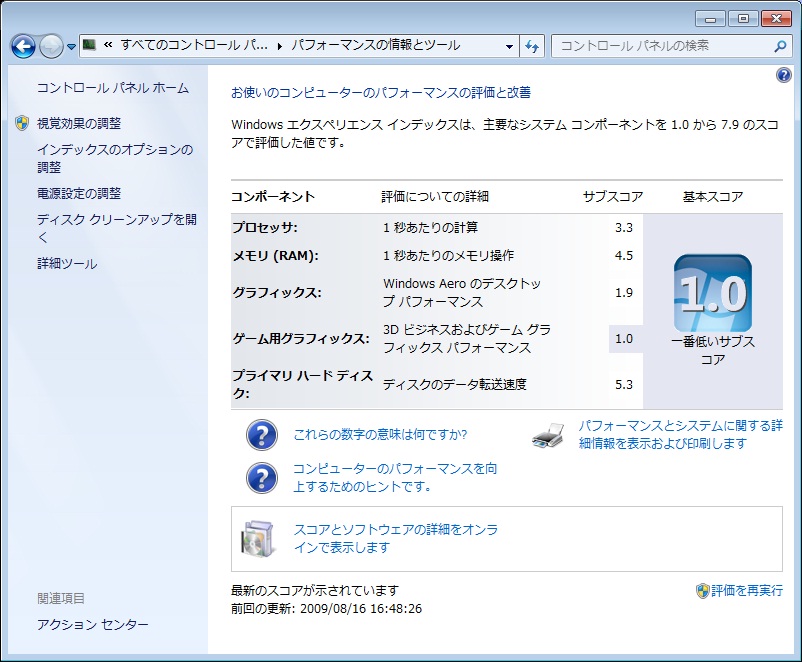This screenshot has height=662, width=802.
Task: Click the サブスコア column header
Action: coord(613,197)
